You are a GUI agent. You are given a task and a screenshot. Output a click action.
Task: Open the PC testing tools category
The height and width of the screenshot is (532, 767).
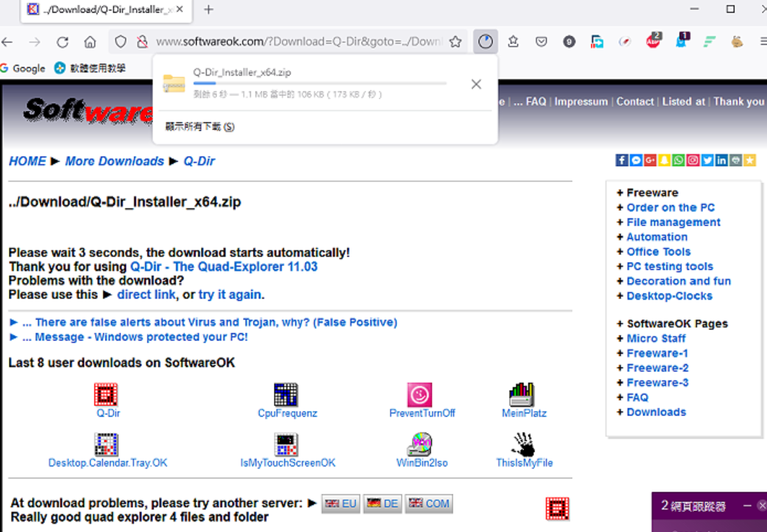pyautogui.click(x=670, y=266)
